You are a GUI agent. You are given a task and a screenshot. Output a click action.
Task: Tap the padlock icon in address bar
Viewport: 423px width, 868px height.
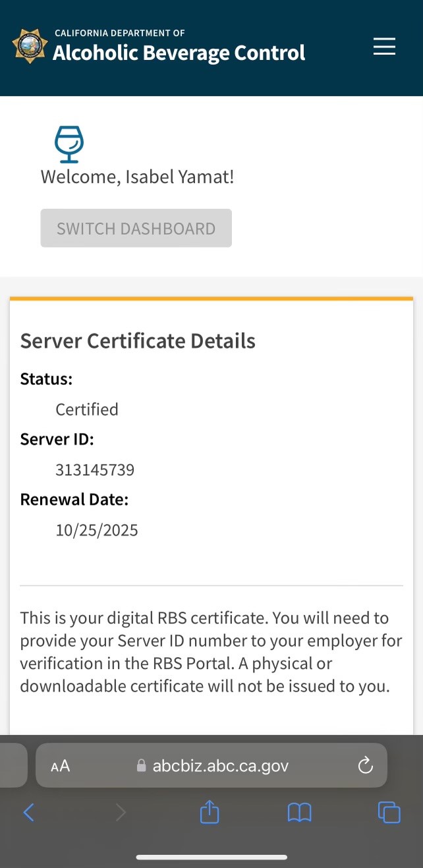(140, 766)
